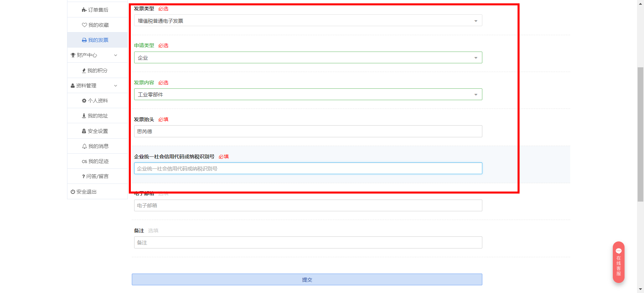Open the 在线客服 chat bubble
644x293 pixels.
point(619,262)
